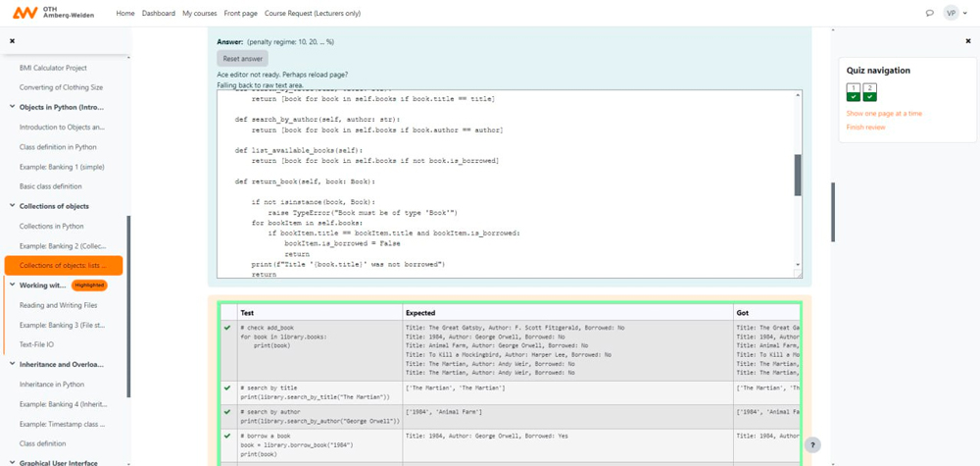Viewport: 980px width, 466px height.
Task: Close the left course index drawer
Action: [x=12, y=41]
